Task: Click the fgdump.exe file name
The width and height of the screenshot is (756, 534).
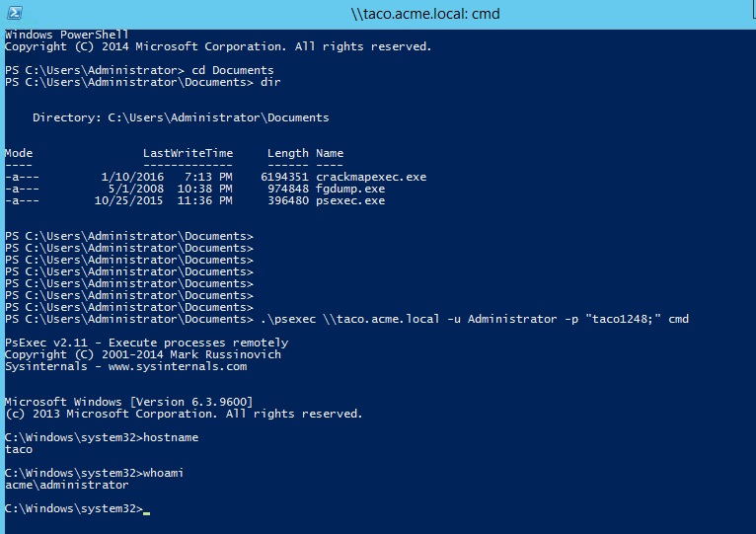Action: point(350,189)
